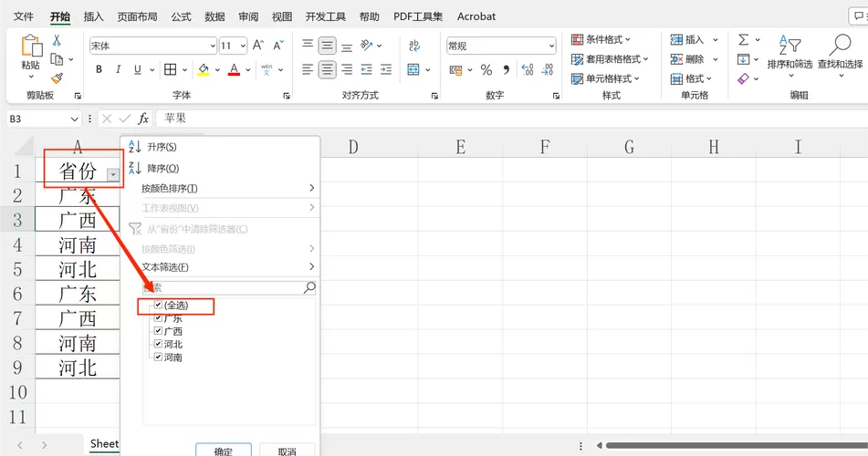Open 单元格样式 cell styles dropdown
Image resolution: width=868 pixels, height=456 pixels.
coord(605,78)
